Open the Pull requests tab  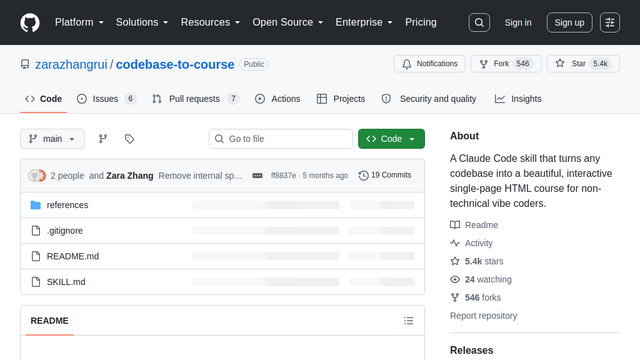click(196, 99)
